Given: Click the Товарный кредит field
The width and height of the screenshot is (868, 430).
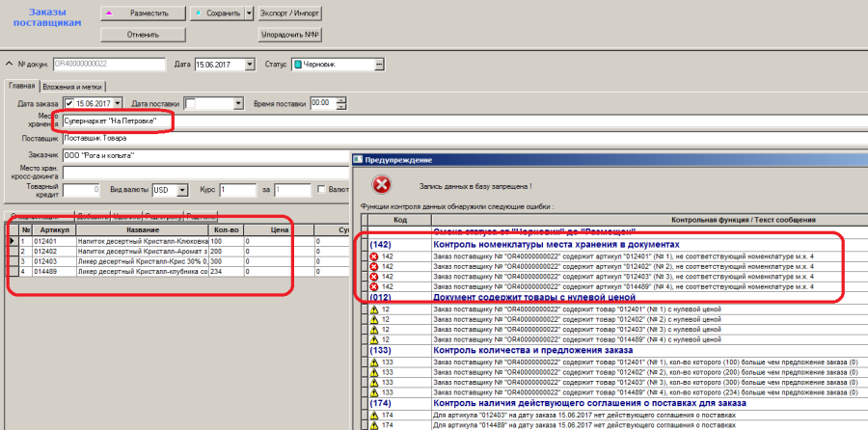Looking at the screenshot, I should [81, 190].
